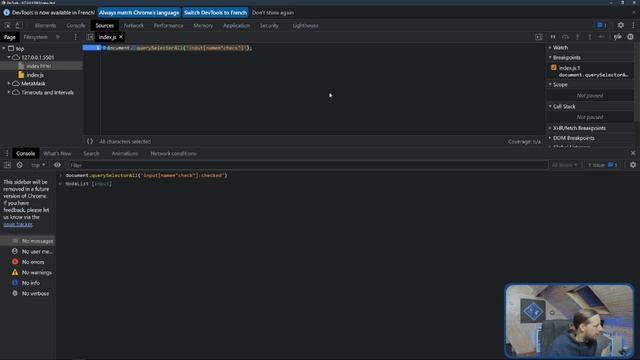Show more navigator tabs chevron after Filesystem
Image resolution: width=640 pixels, height=360 pixels.
(x=58, y=37)
